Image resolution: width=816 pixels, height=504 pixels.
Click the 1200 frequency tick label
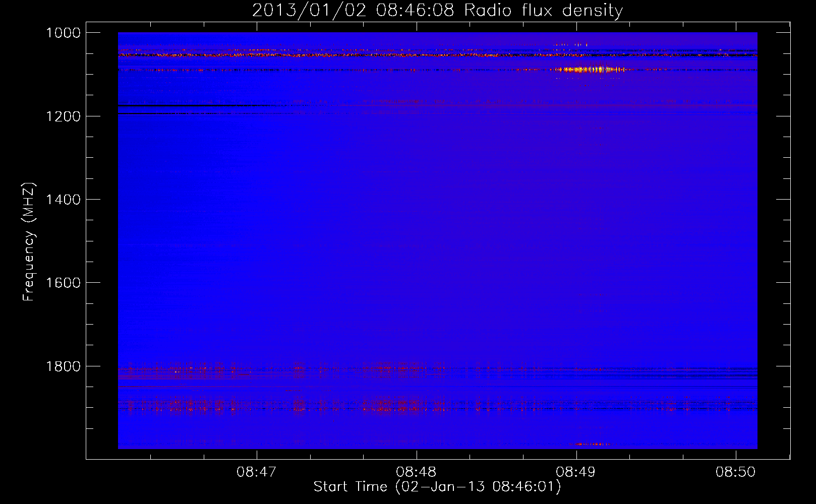tap(63, 116)
